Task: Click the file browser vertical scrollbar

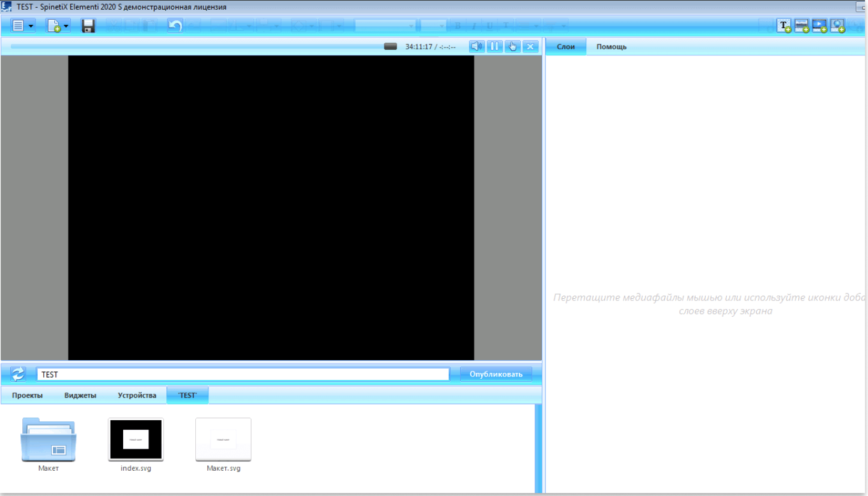Action: pyautogui.click(x=538, y=449)
